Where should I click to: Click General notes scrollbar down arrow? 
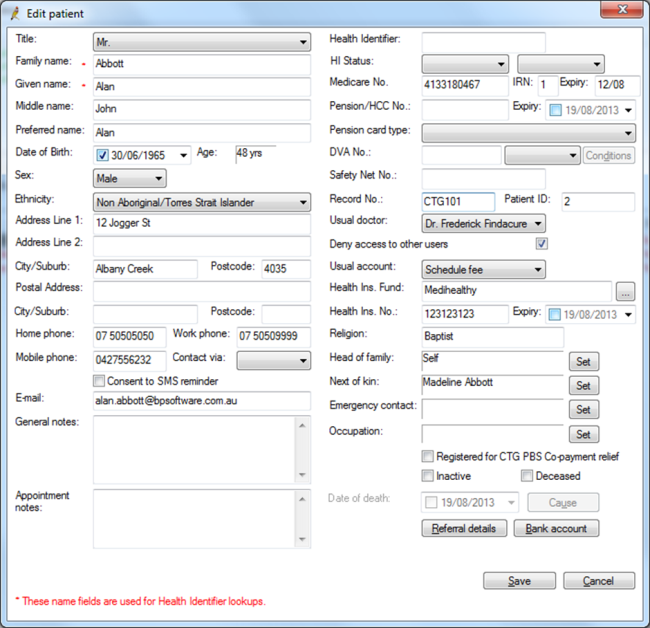point(302,475)
